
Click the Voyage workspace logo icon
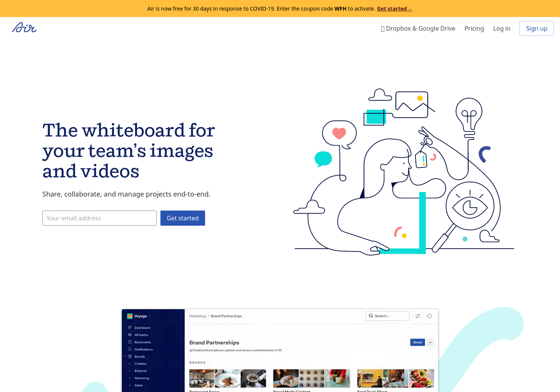[x=130, y=316]
